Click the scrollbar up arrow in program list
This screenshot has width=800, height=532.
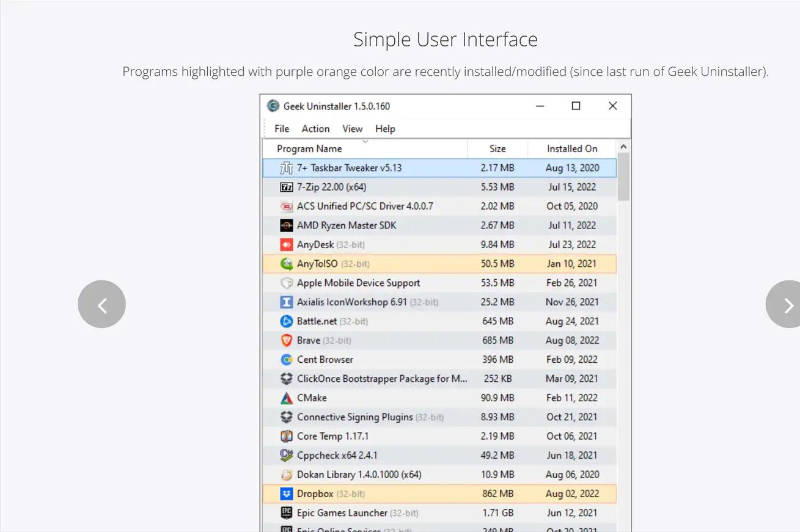click(x=623, y=147)
